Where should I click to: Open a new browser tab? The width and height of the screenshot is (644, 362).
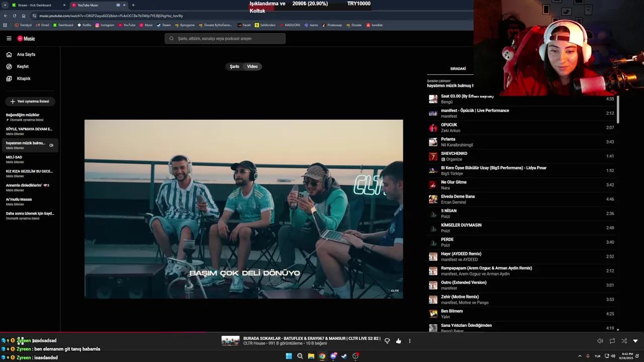click(133, 5)
